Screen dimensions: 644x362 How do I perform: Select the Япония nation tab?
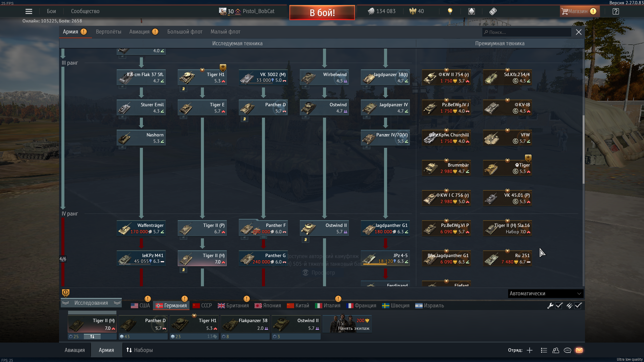click(268, 306)
